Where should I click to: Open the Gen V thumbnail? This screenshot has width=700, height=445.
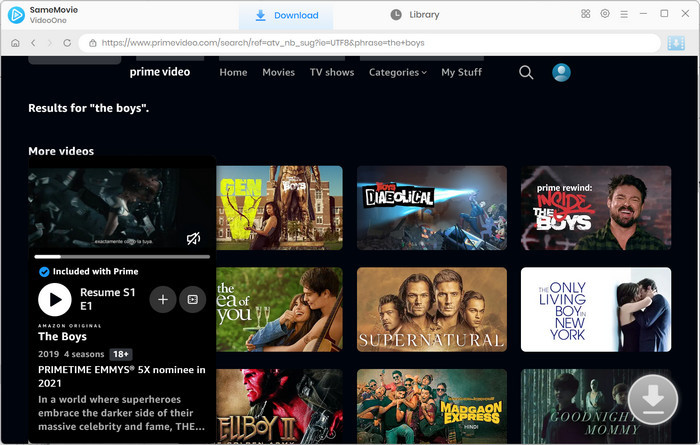pos(279,208)
